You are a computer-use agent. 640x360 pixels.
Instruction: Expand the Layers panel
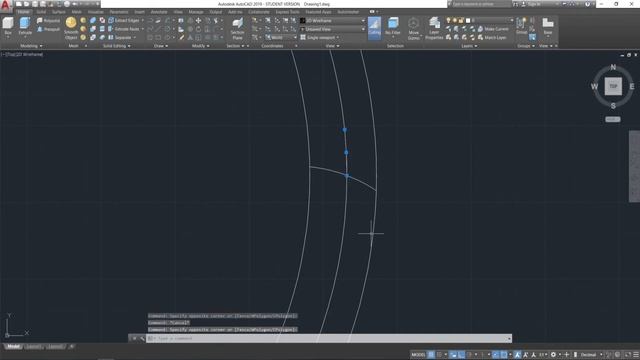pyautogui.click(x=469, y=46)
